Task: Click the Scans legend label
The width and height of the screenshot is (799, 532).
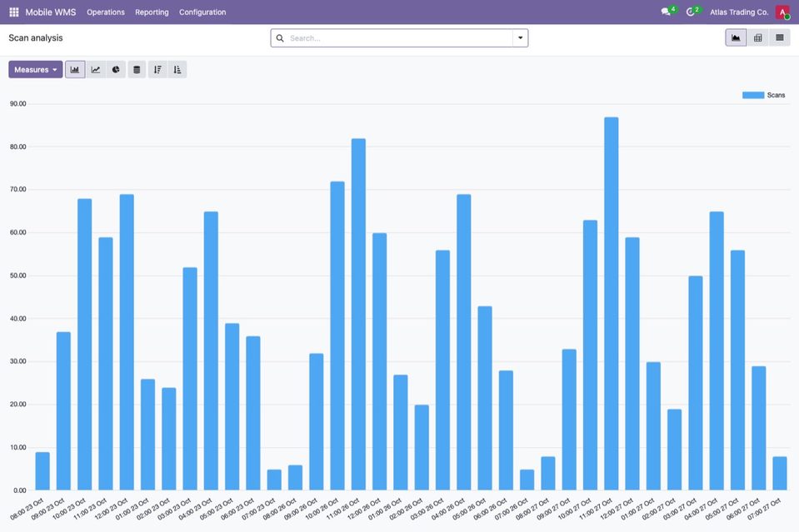Action: pos(776,95)
